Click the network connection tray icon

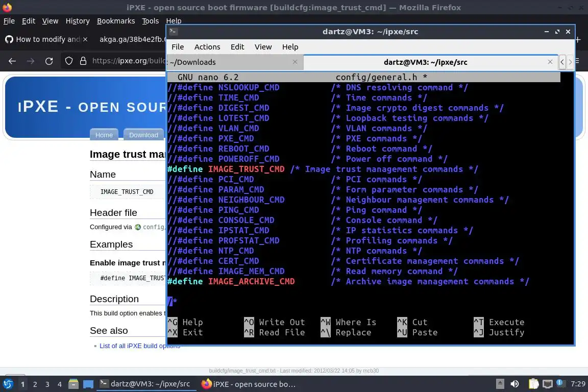[x=548, y=384]
